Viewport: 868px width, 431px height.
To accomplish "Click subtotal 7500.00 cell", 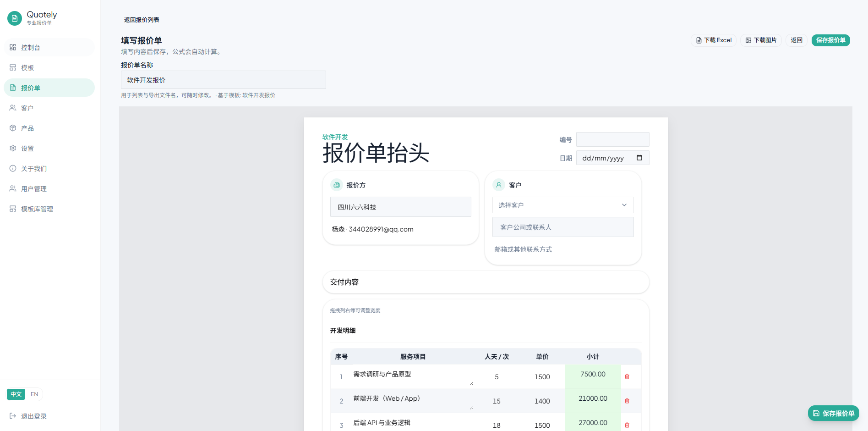I will coord(593,376).
